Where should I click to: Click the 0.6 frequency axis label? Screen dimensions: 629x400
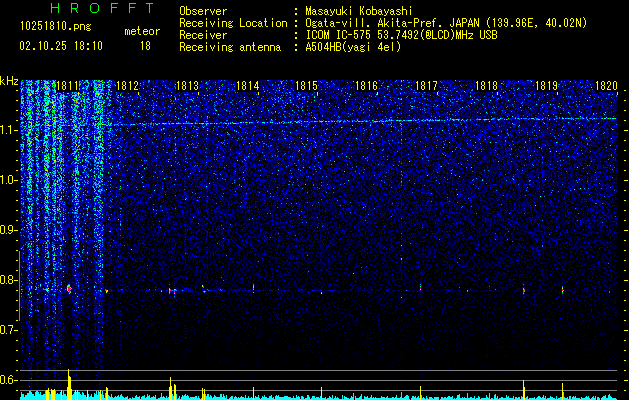[x=7, y=380]
